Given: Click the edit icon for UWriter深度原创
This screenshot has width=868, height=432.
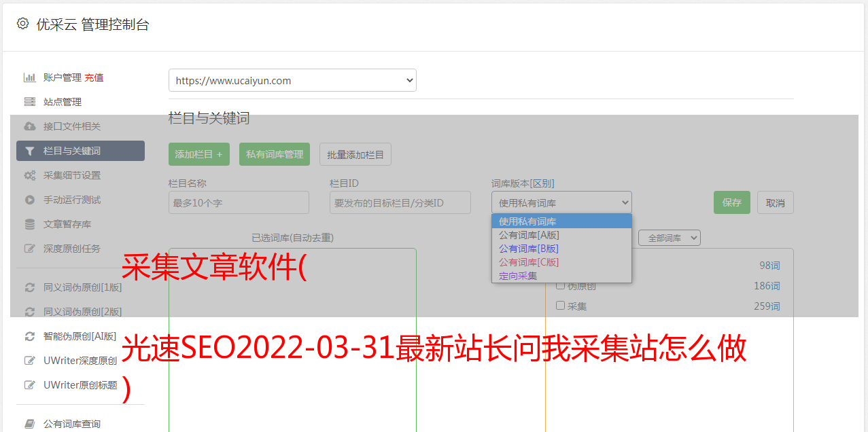Looking at the screenshot, I should [30, 361].
